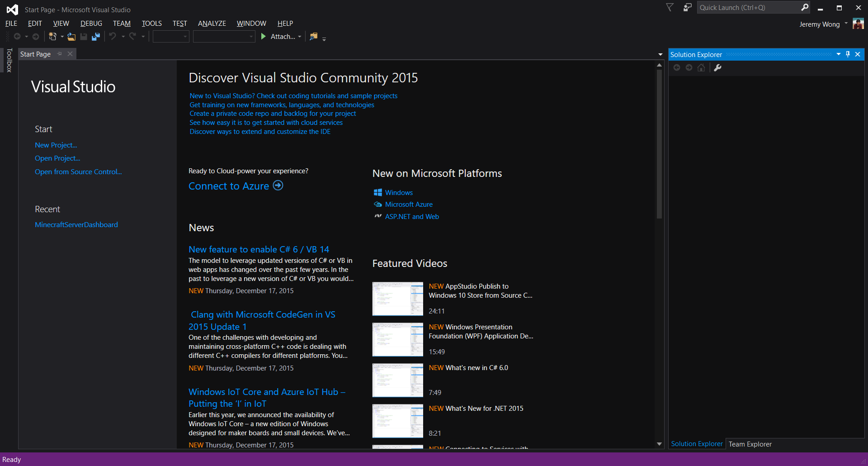Click the Undo toolbar icon
Screen dimensions: 868x466
tap(113, 36)
